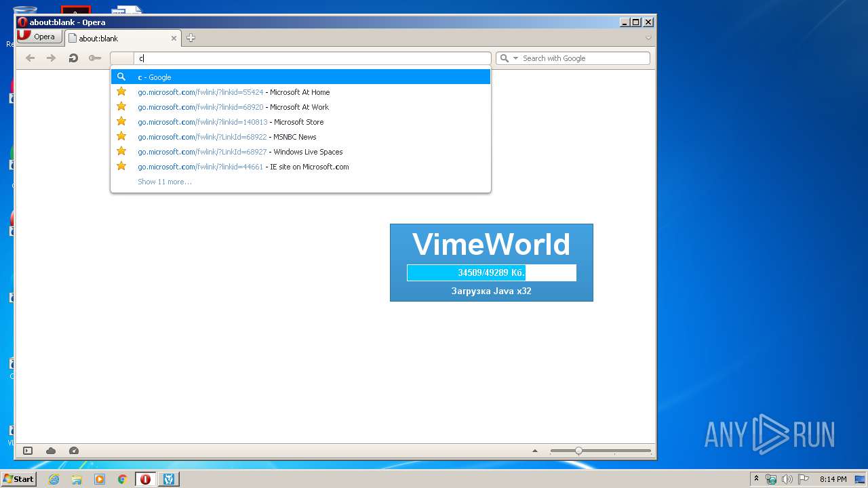Expand 'Show 11 more...' suggestions
This screenshot has width=868, height=488.
(165, 182)
